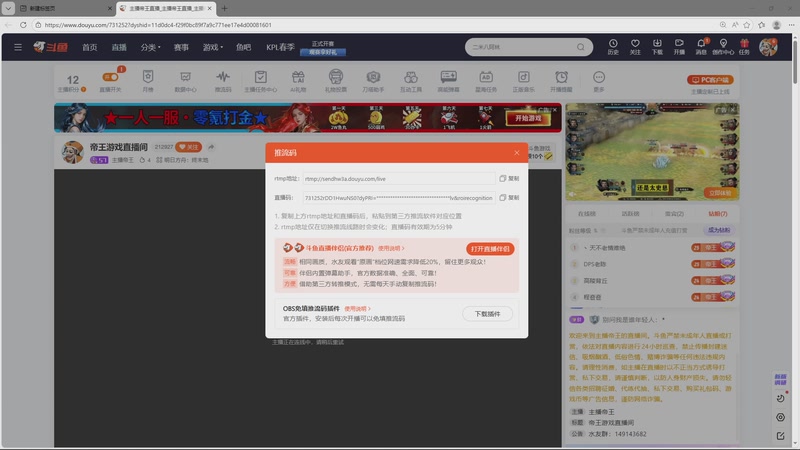
Task: Open AI礼物 toolbar icon
Action: pyautogui.click(x=298, y=81)
